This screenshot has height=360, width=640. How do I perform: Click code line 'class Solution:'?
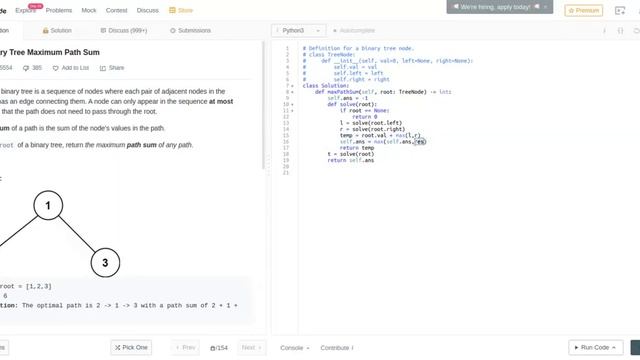click(x=326, y=86)
